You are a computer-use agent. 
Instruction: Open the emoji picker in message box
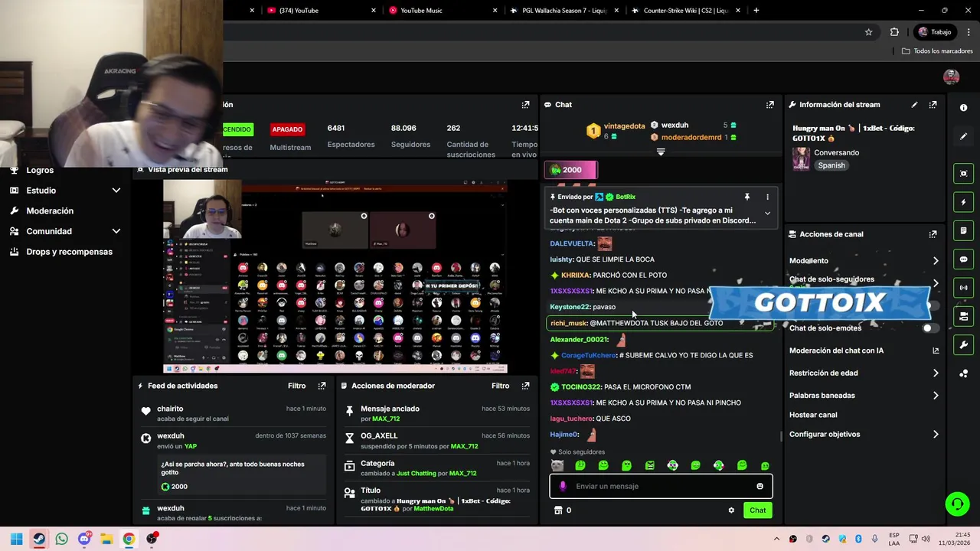[759, 486]
